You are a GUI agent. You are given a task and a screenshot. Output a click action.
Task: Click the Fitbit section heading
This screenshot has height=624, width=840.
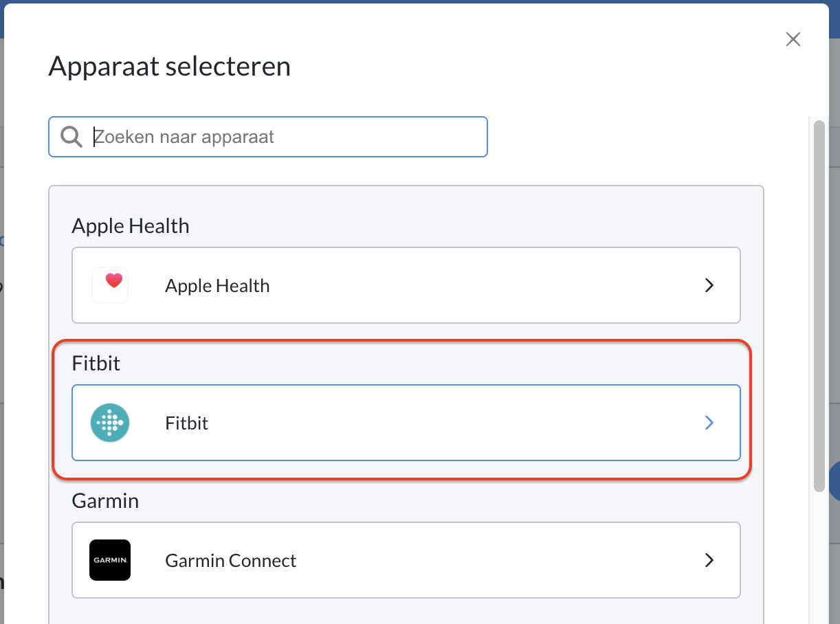tap(96, 364)
